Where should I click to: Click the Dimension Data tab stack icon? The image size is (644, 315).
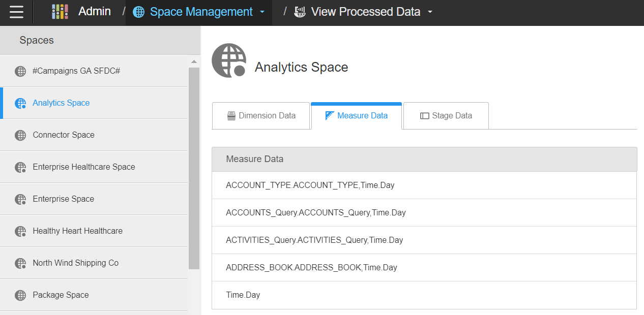pos(231,116)
